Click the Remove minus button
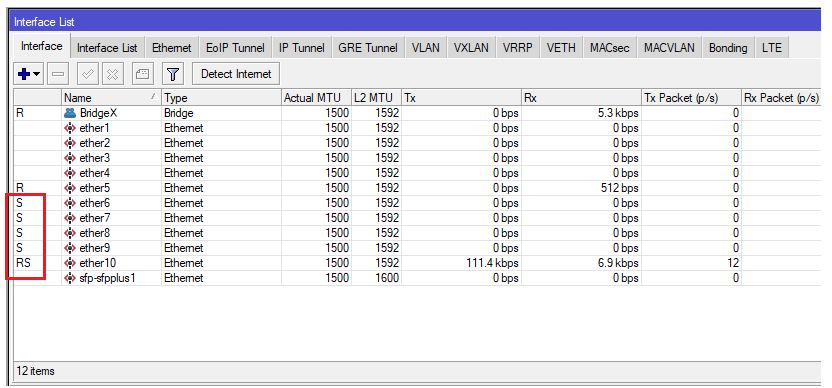Viewport: 832px width, 388px height. 57,74
